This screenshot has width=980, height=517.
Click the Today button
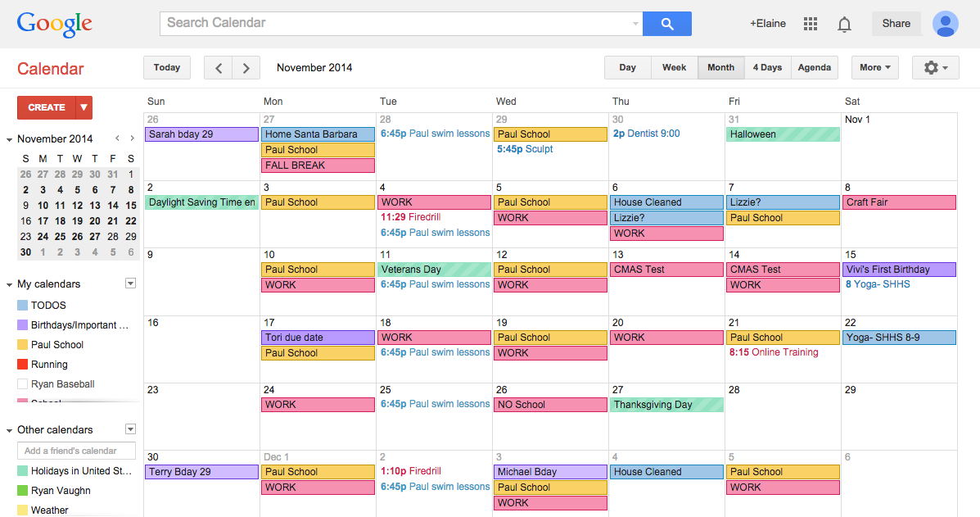click(167, 67)
